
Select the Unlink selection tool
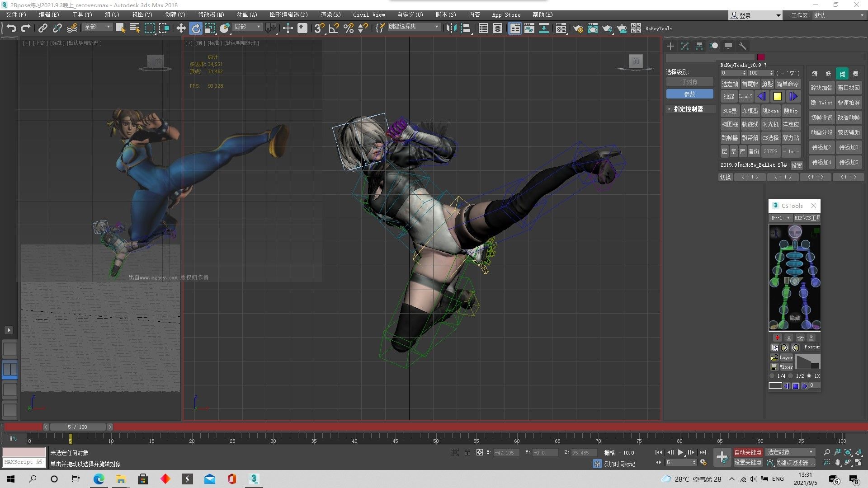(57, 28)
